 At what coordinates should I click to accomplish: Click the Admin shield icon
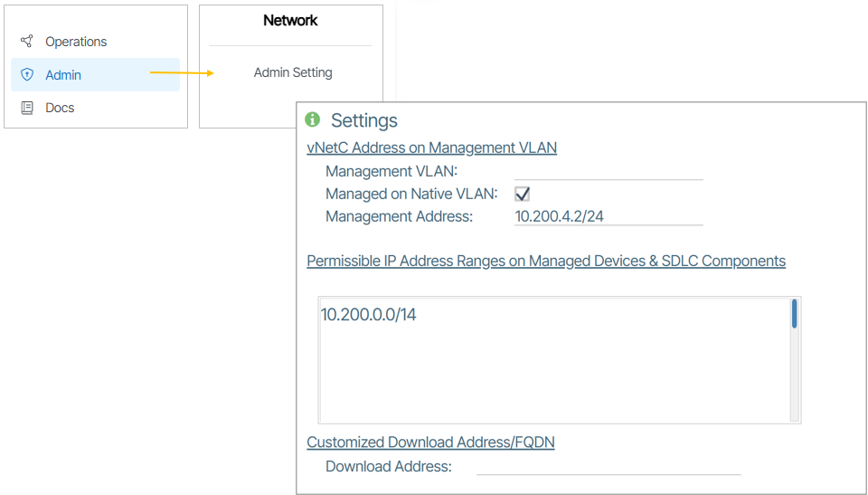tap(27, 75)
